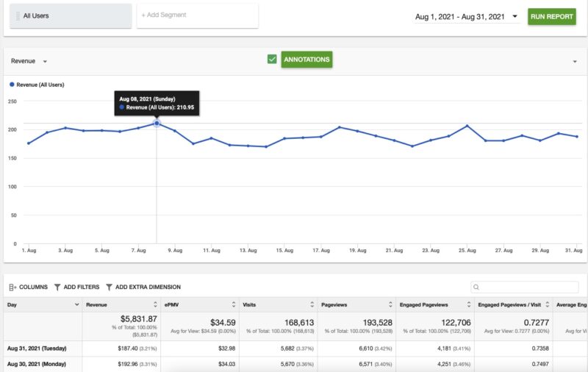Click the Add Filters funnel icon
The image size is (588, 372).
[x=57, y=287]
